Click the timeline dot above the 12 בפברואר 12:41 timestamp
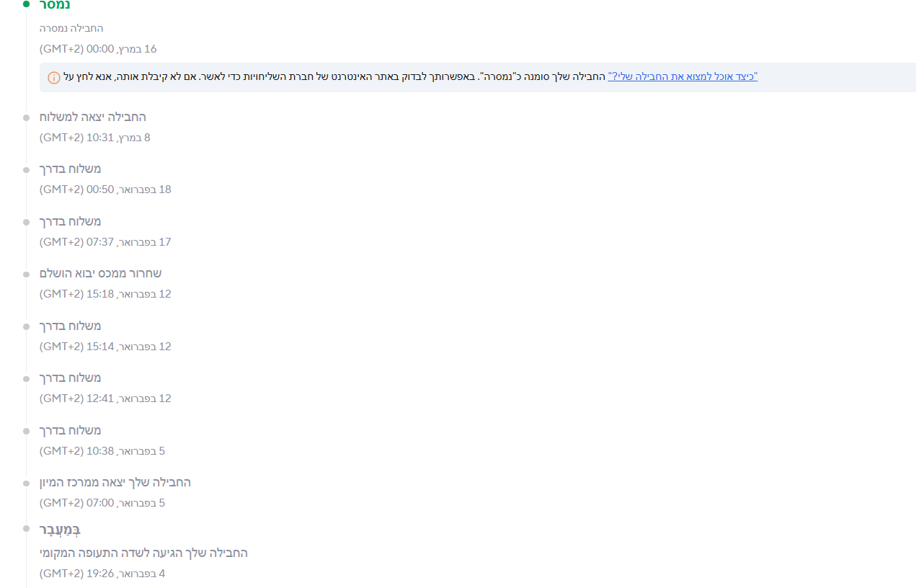 click(27, 378)
